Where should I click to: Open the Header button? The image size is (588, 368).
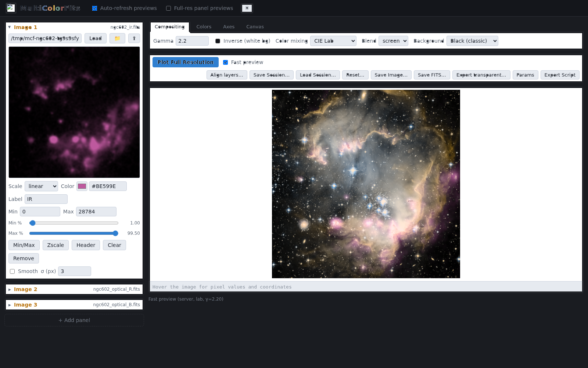click(x=86, y=245)
